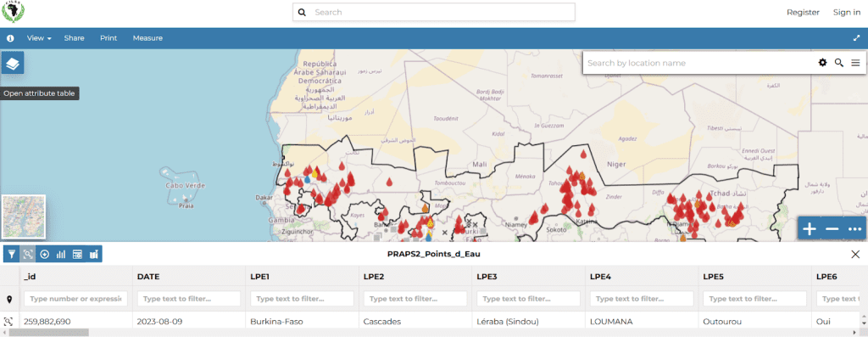The height and width of the screenshot is (337, 868).
Task: Open the advanced filter funnel tool
Action: (x=12, y=255)
